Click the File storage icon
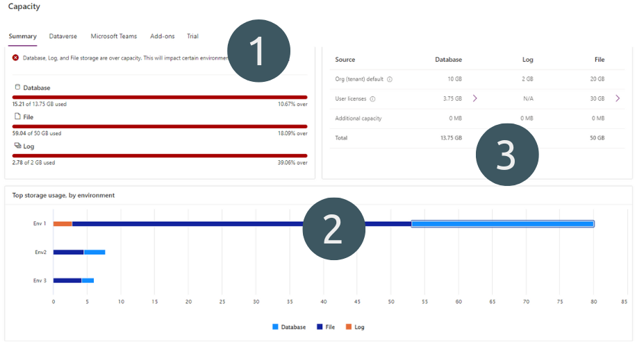 click(17, 117)
